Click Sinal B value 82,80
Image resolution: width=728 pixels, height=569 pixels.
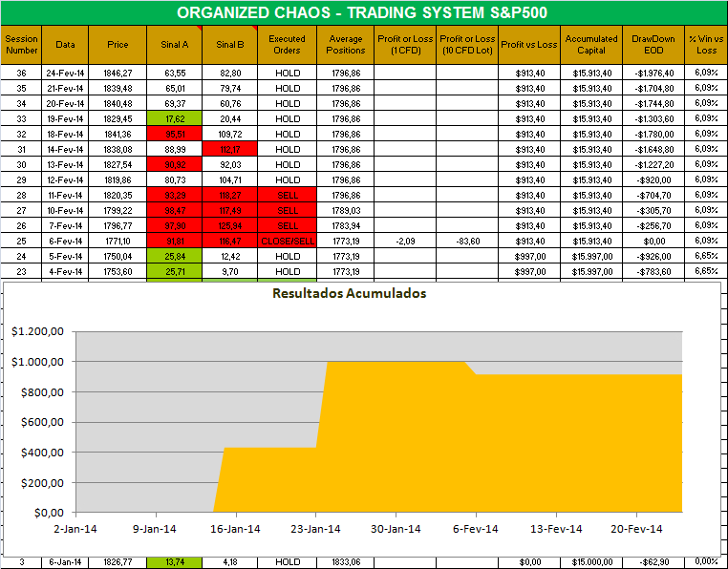(x=230, y=73)
